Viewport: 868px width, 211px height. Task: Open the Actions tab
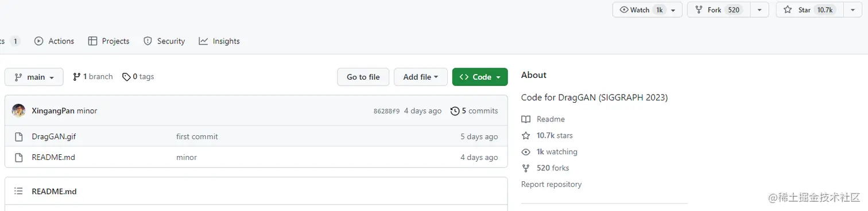55,41
